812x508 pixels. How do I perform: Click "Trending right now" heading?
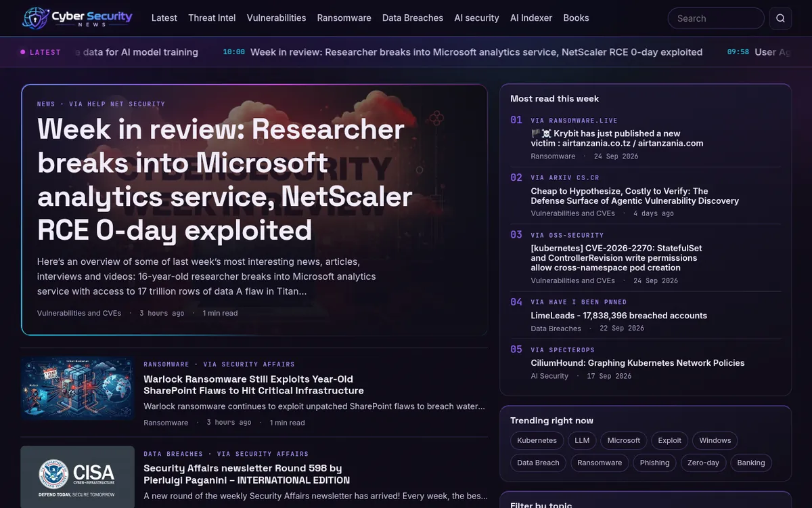pyautogui.click(x=551, y=421)
